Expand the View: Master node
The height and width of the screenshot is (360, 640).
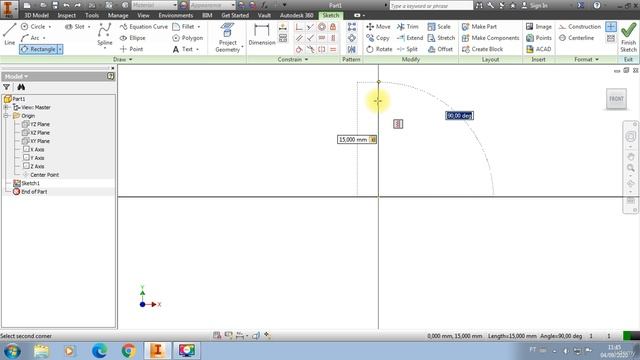coord(6,107)
